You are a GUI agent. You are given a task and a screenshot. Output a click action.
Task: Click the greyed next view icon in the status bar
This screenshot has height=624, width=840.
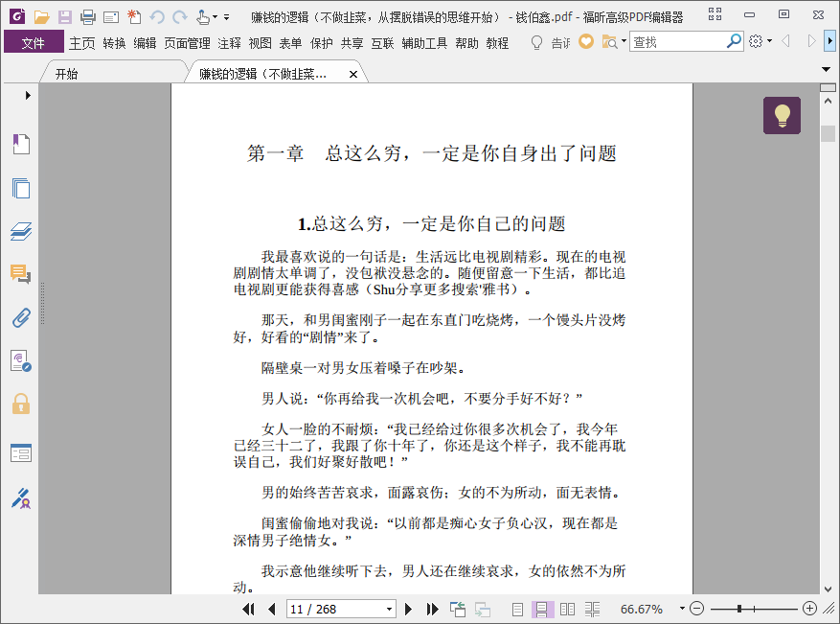click(482, 609)
